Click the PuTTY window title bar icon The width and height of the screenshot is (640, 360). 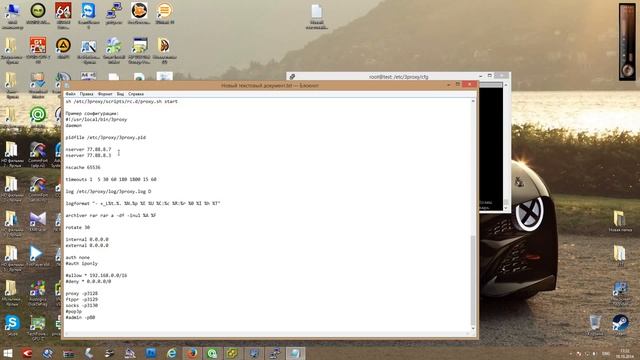coord(292,76)
